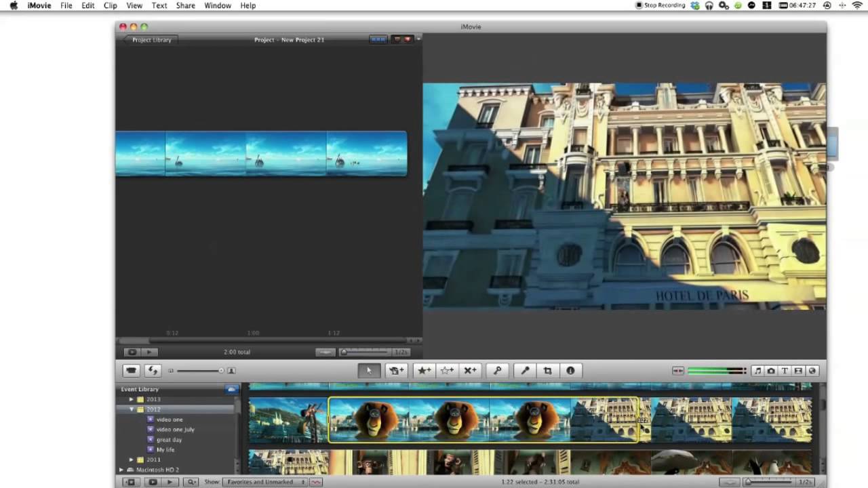Adjust project frames-per-thumbnail slider
868x488 pixels.
(366, 352)
